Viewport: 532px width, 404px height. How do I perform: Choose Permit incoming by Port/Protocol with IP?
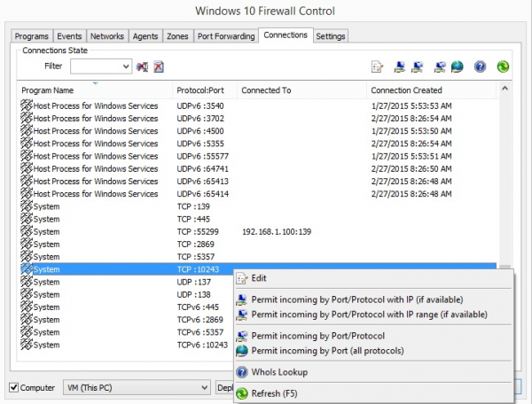point(374,299)
